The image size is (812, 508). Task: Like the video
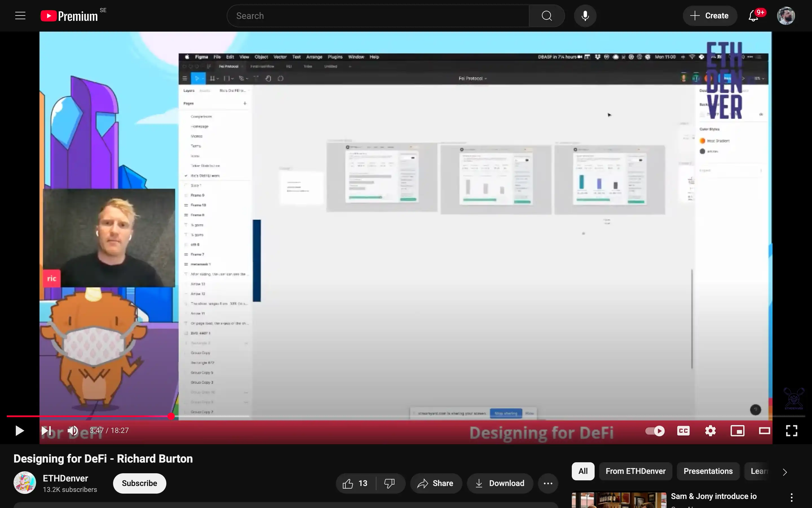[355, 483]
